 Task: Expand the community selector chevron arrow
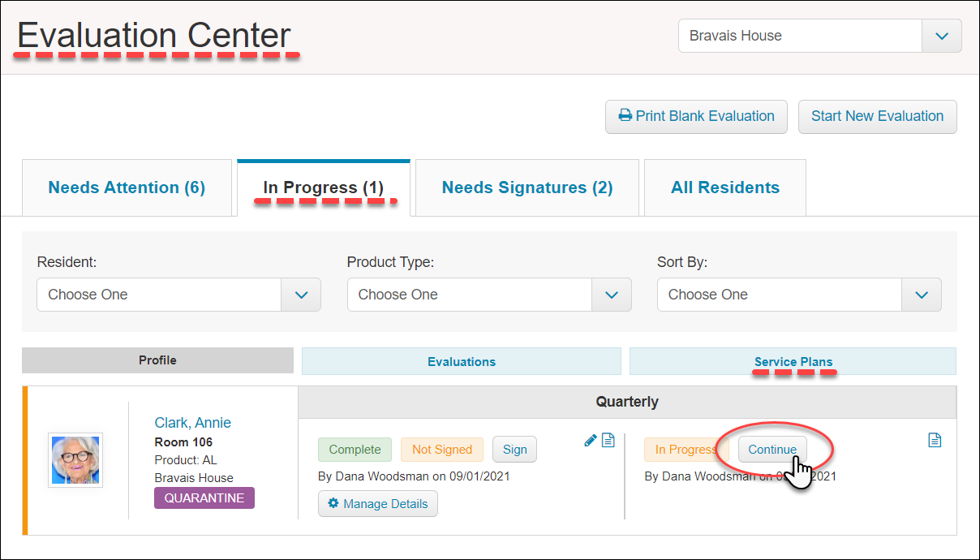click(x=942, y=36)
